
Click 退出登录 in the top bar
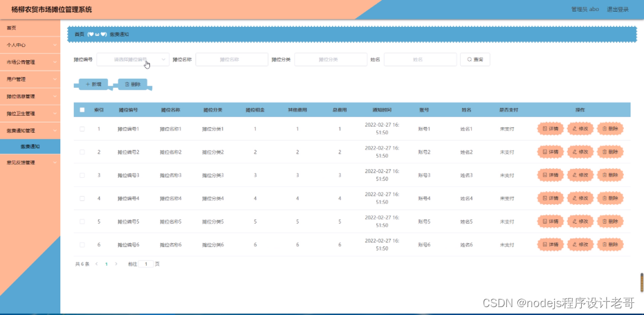click(618, 10)
